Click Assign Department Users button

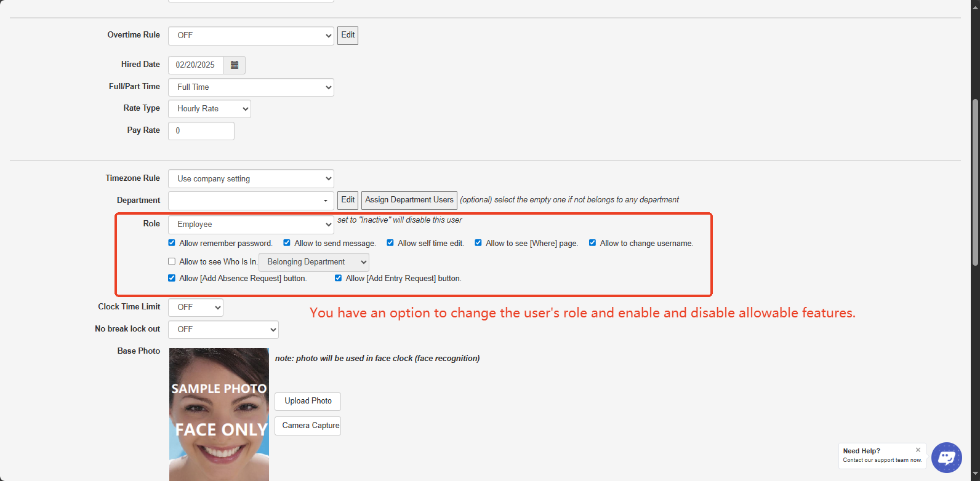pos(409,200)
